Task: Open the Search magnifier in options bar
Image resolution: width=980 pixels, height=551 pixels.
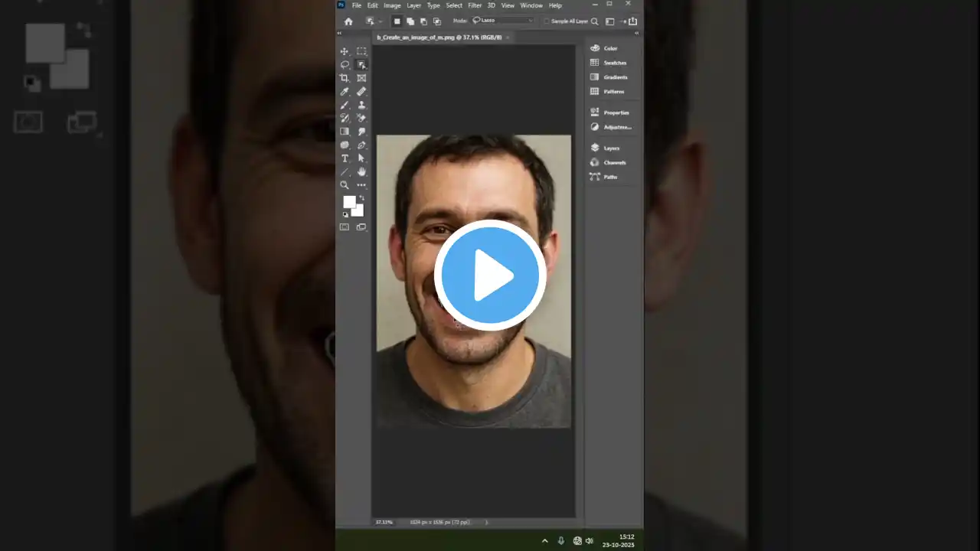Action: coord(595,21)
